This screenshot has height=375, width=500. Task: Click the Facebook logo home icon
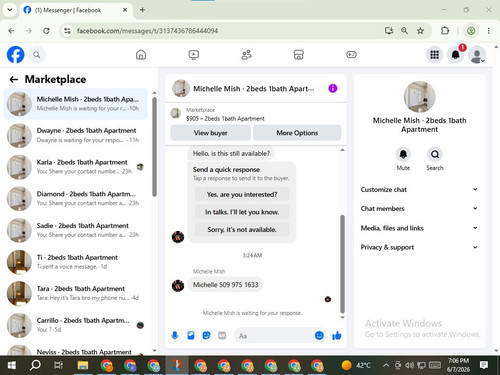click(16, 55)
